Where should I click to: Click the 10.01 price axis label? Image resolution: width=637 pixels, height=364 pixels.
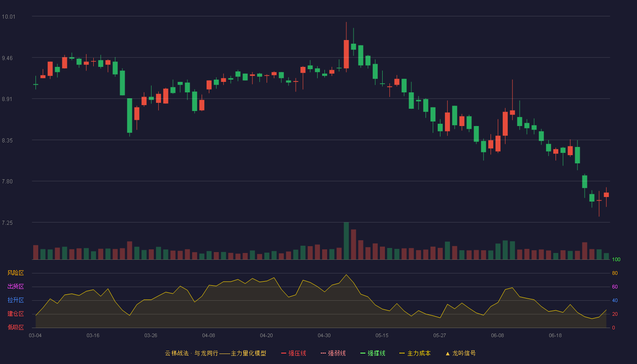(9, 17)
